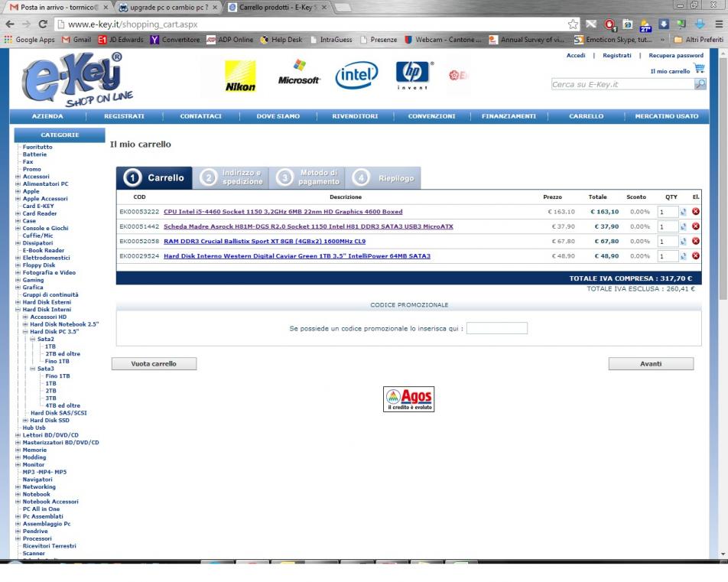Open the Chrome hamburger menu
The width and height of the screenshot is (728, 582).
[x=717, y=24]
